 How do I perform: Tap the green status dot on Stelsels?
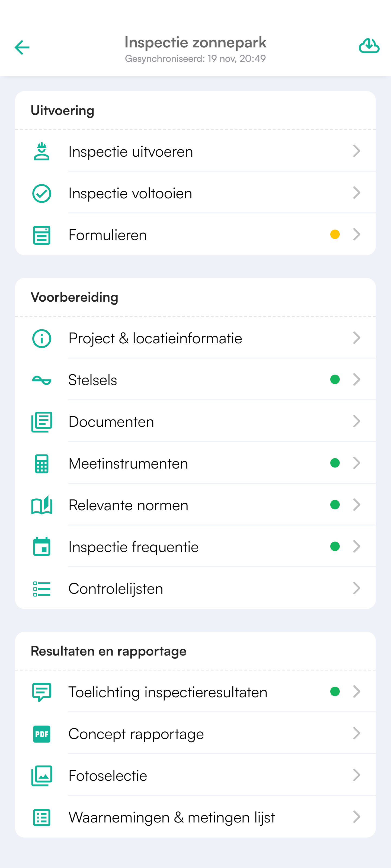[335, 380]
